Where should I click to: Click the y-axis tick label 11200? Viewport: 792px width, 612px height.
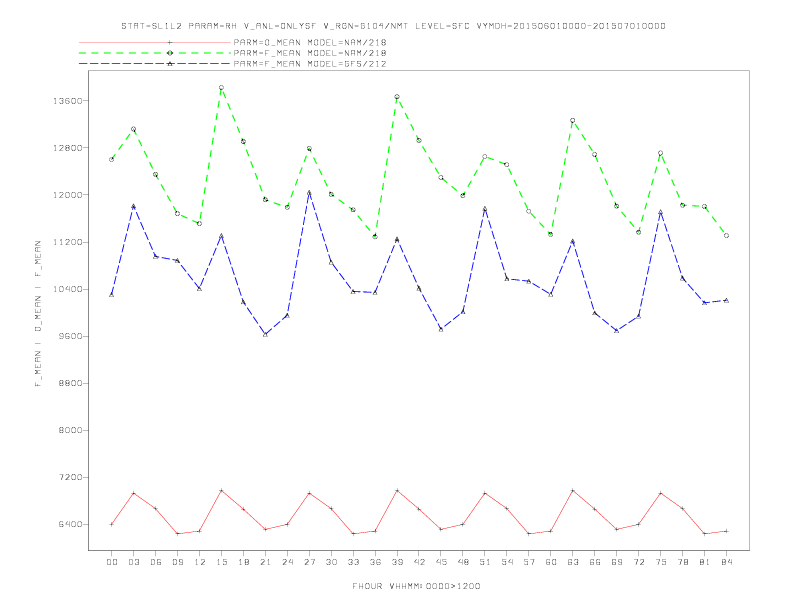tap(68, 242)
